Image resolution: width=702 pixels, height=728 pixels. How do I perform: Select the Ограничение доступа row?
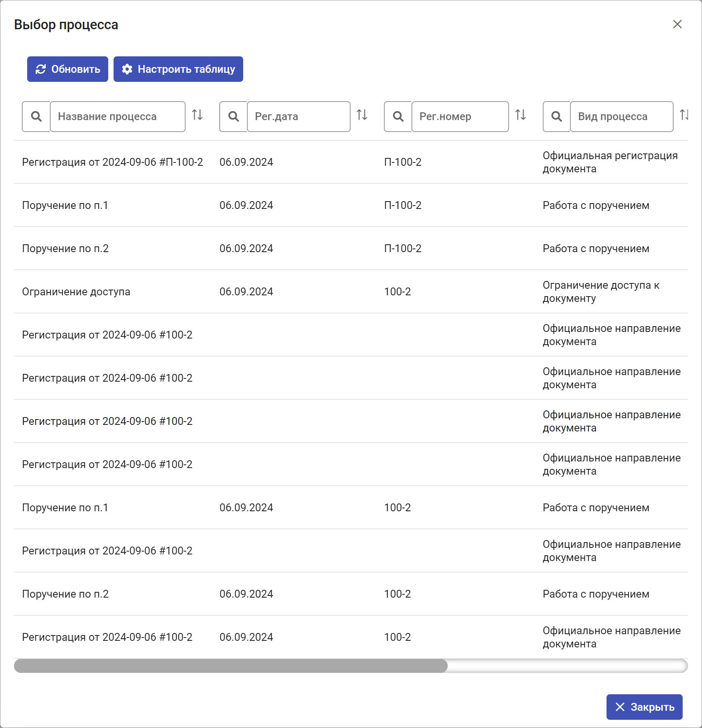351,292
